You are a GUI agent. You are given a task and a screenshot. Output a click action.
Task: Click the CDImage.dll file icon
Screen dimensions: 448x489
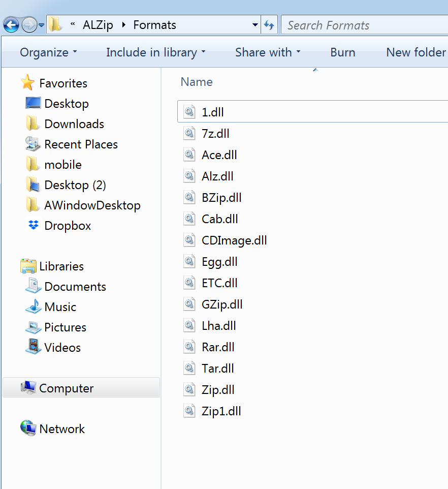click(189, 240)
